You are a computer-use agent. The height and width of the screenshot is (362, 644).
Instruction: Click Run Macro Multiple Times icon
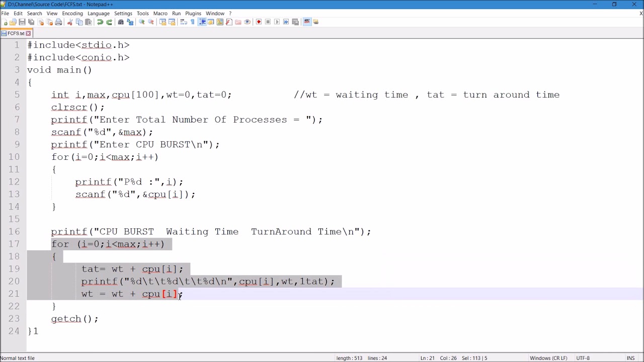point(286,22)
